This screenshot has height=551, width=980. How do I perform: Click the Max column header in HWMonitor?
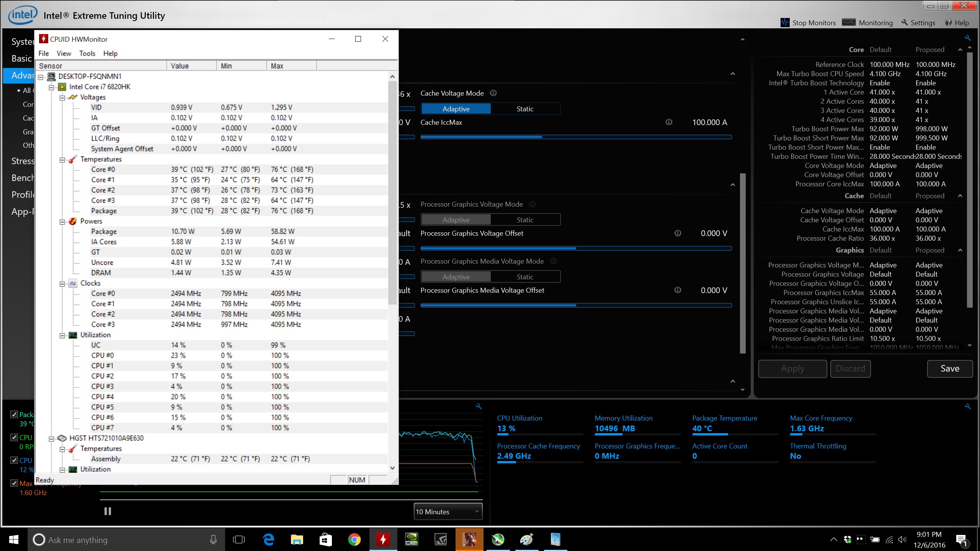292,66
